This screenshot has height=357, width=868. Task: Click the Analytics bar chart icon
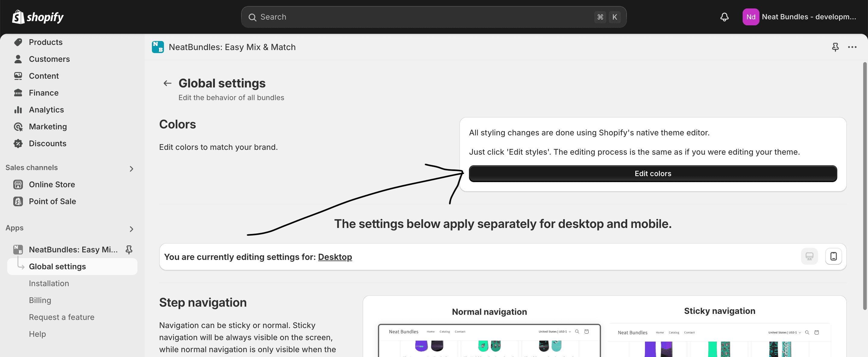pos(18,109)
